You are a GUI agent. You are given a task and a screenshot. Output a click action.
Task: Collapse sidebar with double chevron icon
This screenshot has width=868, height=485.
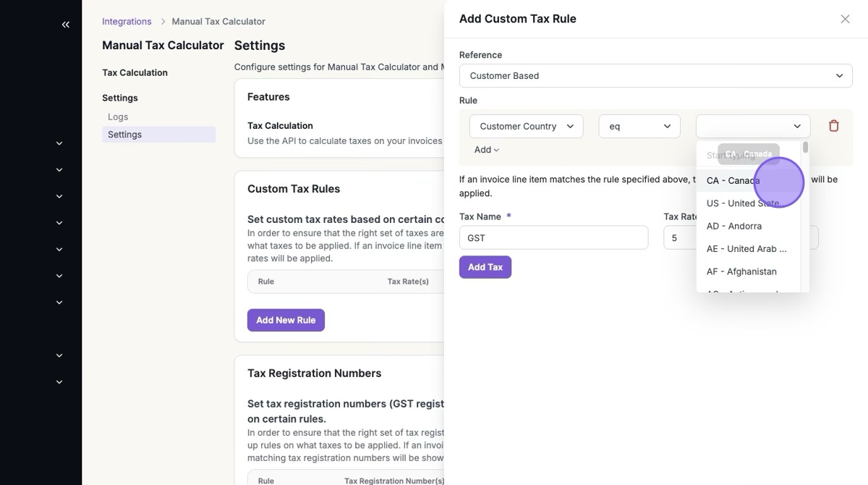click(65, 25)
